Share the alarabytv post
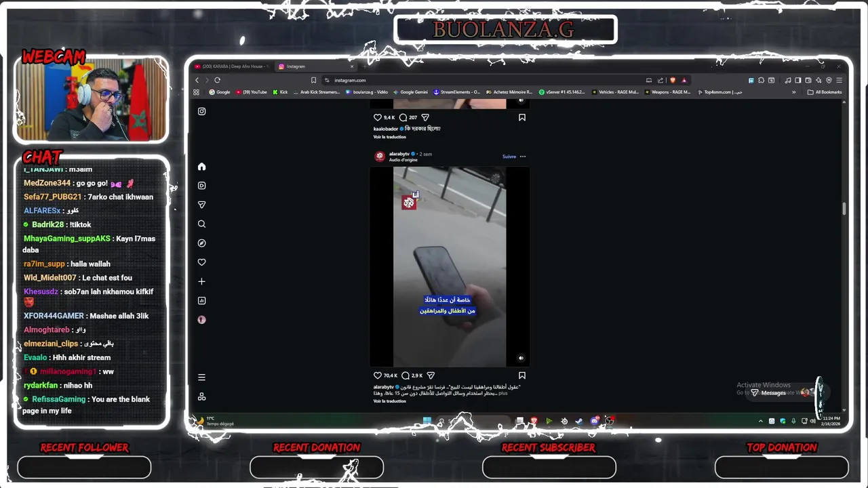868x488 pixels. [431, 375]
